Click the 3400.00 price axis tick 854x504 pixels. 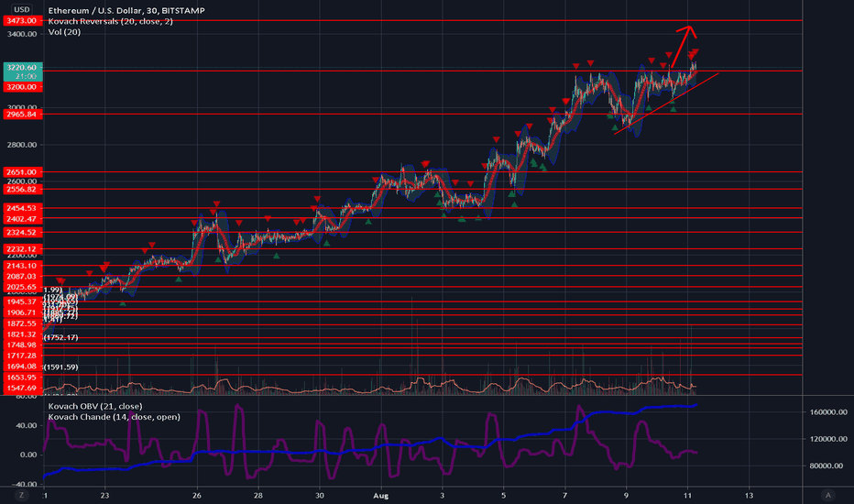point(22,34)
